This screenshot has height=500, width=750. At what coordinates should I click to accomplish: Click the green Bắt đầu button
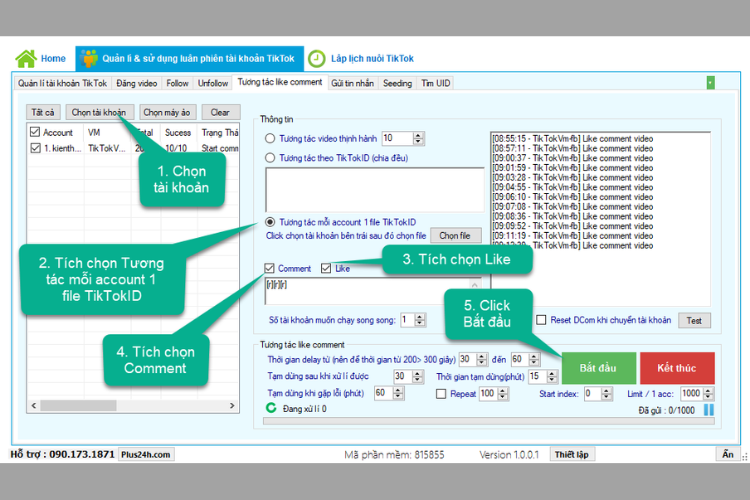tap(598, 368)
